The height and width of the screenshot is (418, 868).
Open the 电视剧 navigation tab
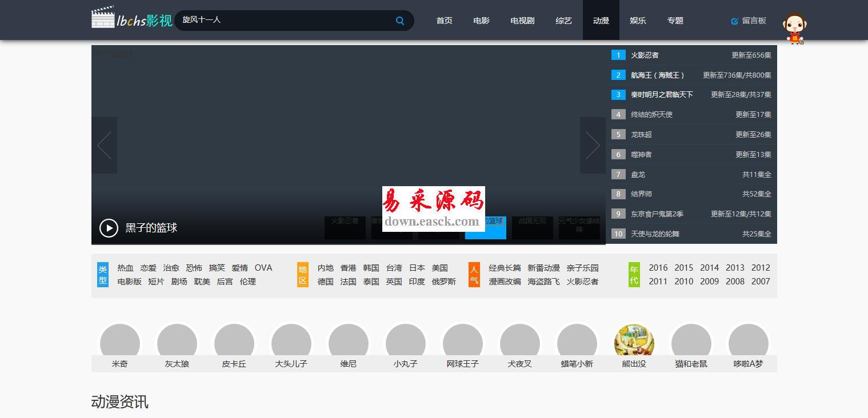522,21
